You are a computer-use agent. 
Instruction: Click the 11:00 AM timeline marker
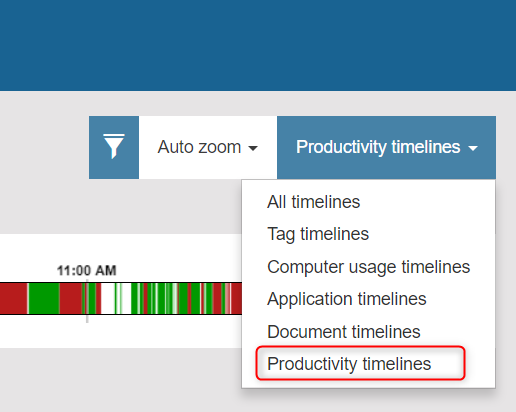coord(87,270)
